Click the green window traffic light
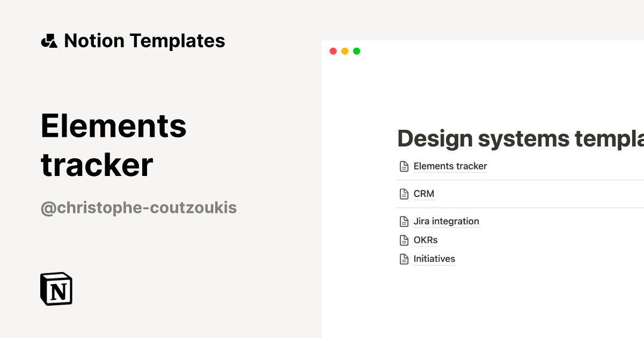 pos(356,51)
